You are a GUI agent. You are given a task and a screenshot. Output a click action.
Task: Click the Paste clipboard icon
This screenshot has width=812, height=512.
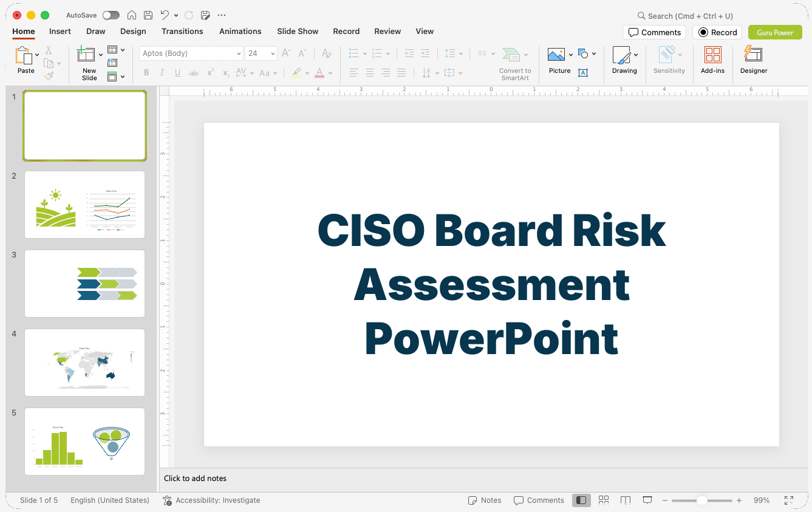23,55
